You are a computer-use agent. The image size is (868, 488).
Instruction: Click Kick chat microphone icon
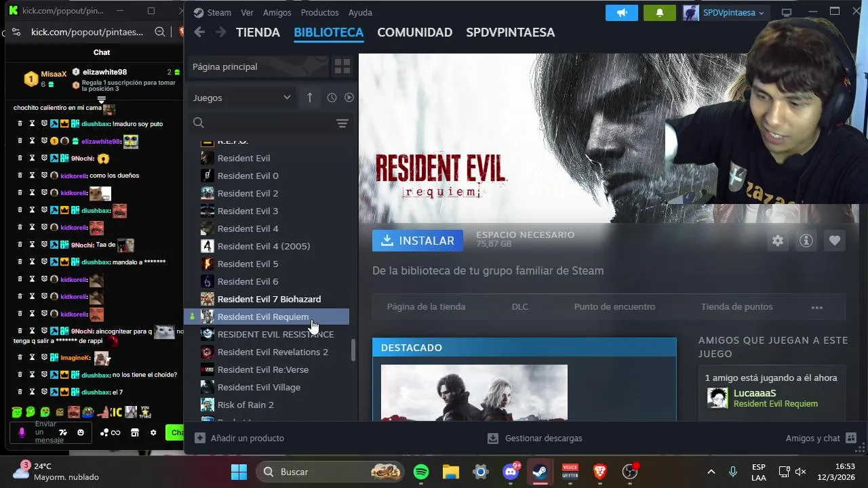tap(22, 432)
